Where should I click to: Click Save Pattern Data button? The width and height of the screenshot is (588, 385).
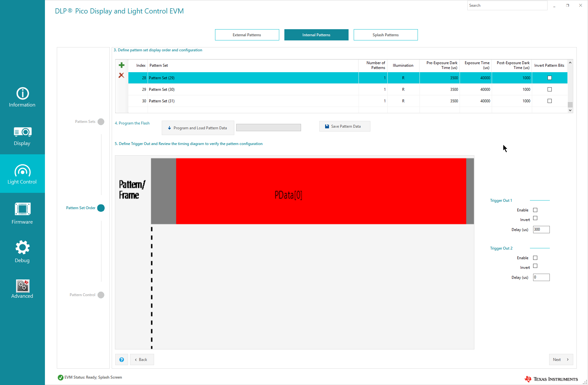point(345,126)
